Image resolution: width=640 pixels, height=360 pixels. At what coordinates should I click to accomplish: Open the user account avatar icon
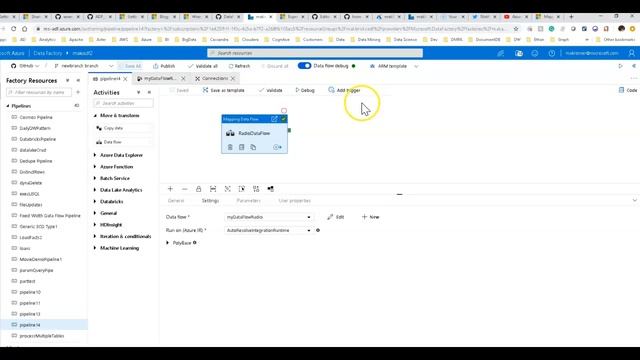[632, 53]
